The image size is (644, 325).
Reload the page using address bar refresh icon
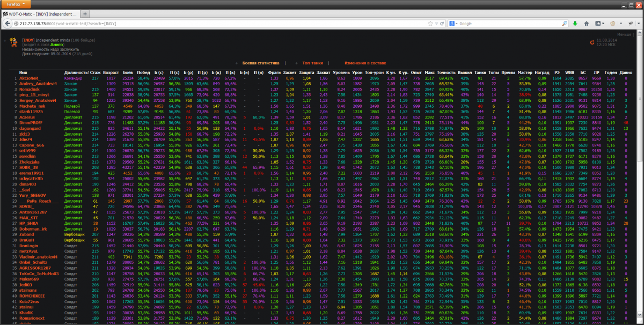pyautogui.click(x=443, y=24)
